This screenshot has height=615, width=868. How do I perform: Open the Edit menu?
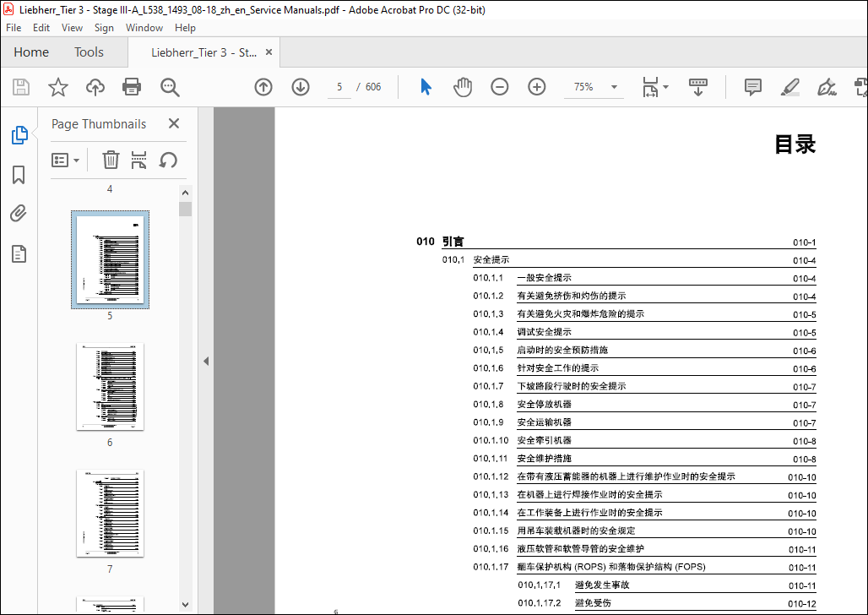pos(41,28)
